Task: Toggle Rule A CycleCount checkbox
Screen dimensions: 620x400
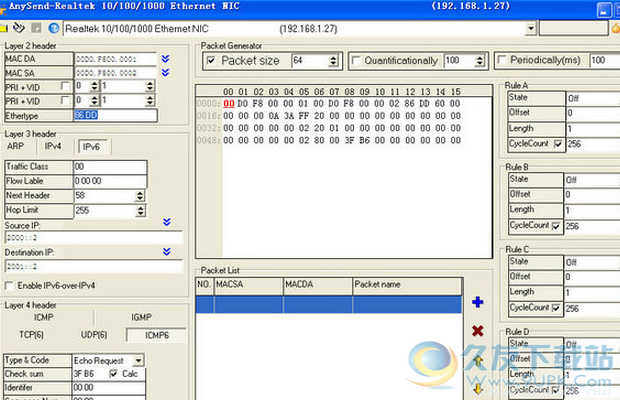Action: coord(558,144)
